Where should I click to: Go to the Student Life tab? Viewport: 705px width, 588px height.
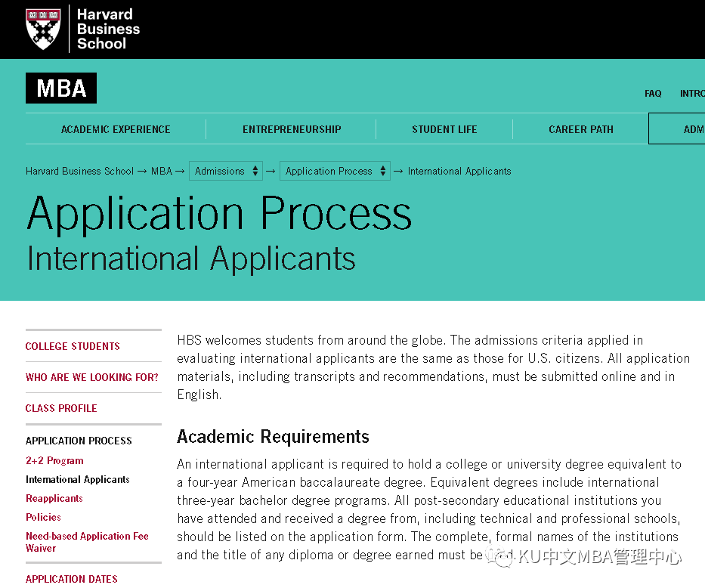(x=444, y=129)
